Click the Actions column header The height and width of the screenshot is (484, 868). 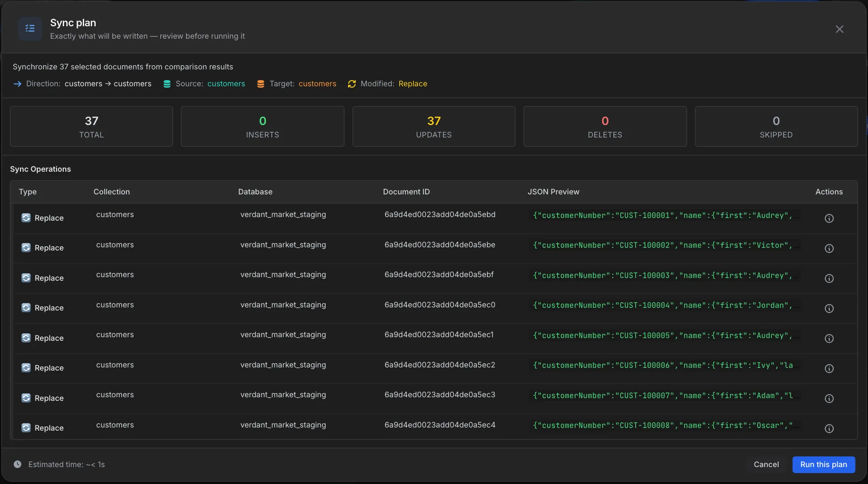pos(829,192)
